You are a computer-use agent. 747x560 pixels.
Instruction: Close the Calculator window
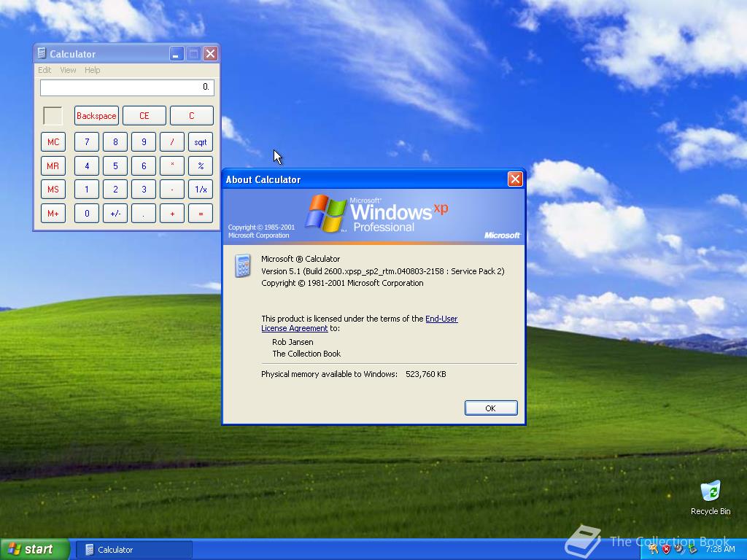tap(210, 53)
